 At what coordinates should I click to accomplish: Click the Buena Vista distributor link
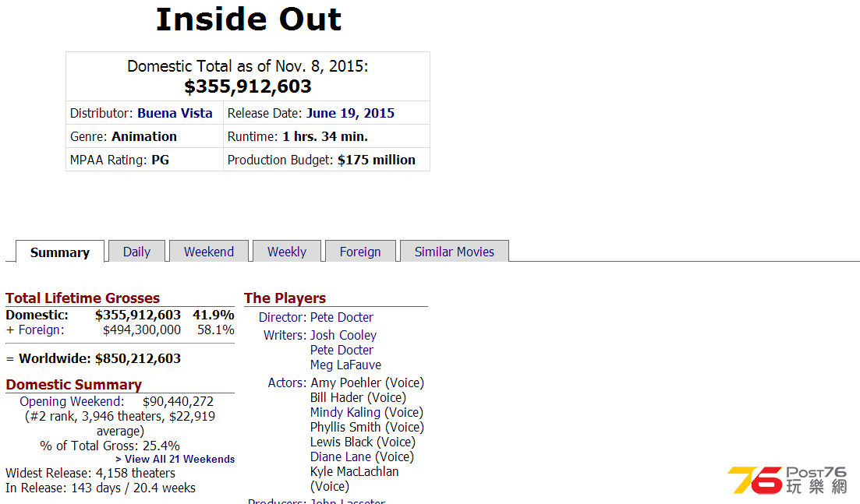(x=175, y=113)
